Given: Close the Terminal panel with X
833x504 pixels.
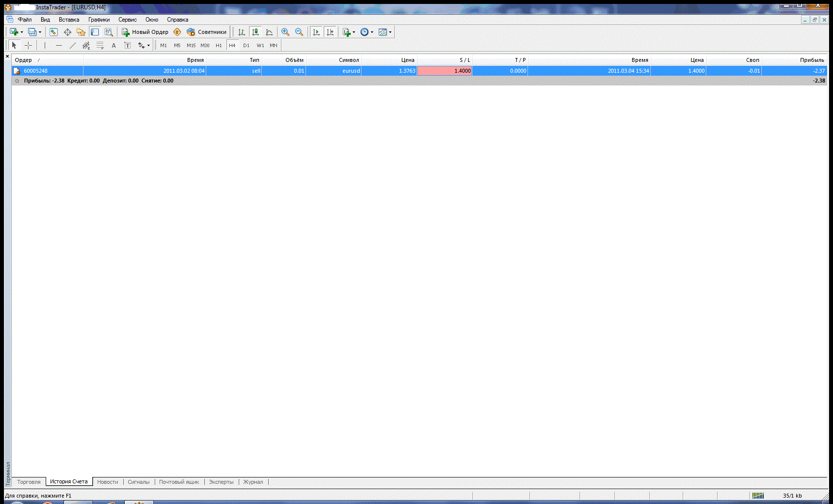Looking at the screenshot, I should pos(7,56).
